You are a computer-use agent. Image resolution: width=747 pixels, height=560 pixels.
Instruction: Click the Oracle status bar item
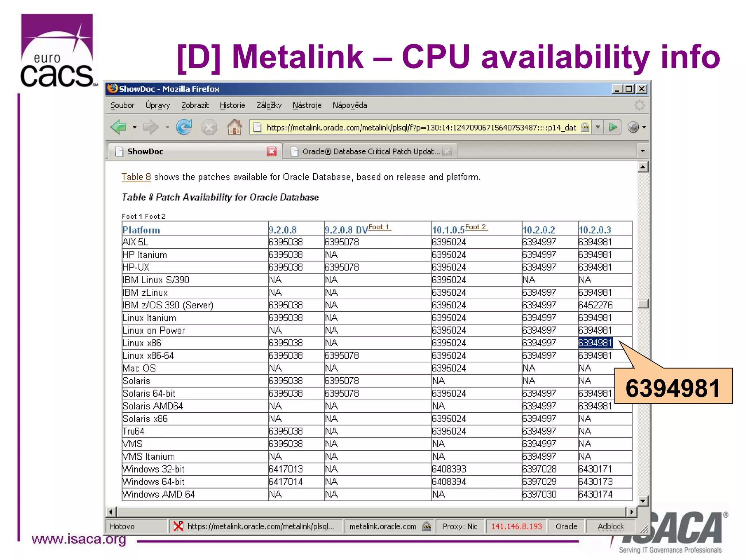[566, 526]
